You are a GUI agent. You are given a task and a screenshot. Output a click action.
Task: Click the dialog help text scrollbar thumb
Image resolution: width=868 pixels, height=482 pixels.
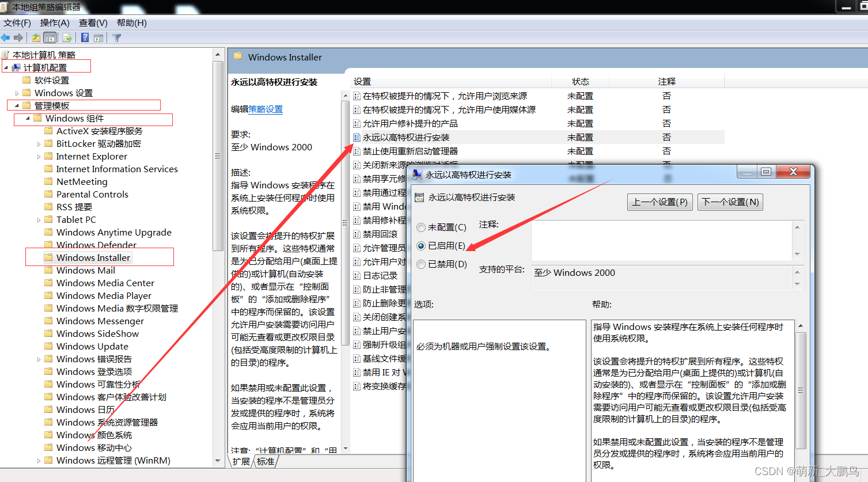801,390
